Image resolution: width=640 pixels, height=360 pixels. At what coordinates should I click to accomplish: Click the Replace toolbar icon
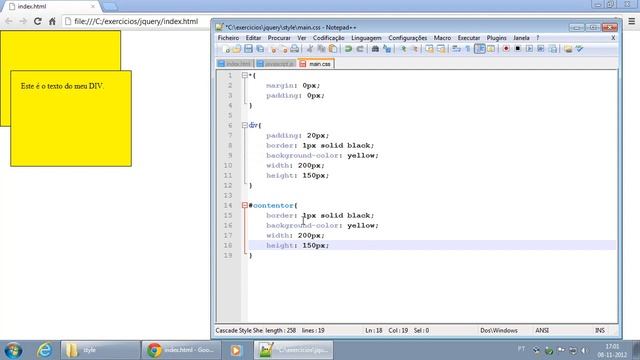click(x=387, y=49)
